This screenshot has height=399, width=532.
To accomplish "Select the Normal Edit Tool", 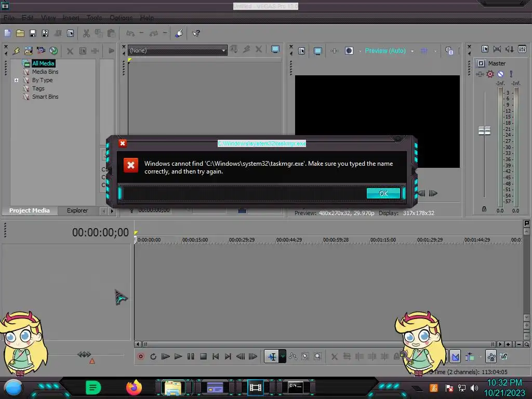I will [x=272, y=356].
